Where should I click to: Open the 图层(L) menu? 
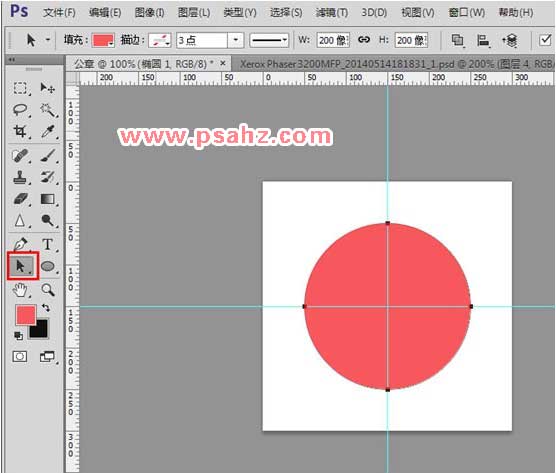[194, 13]
